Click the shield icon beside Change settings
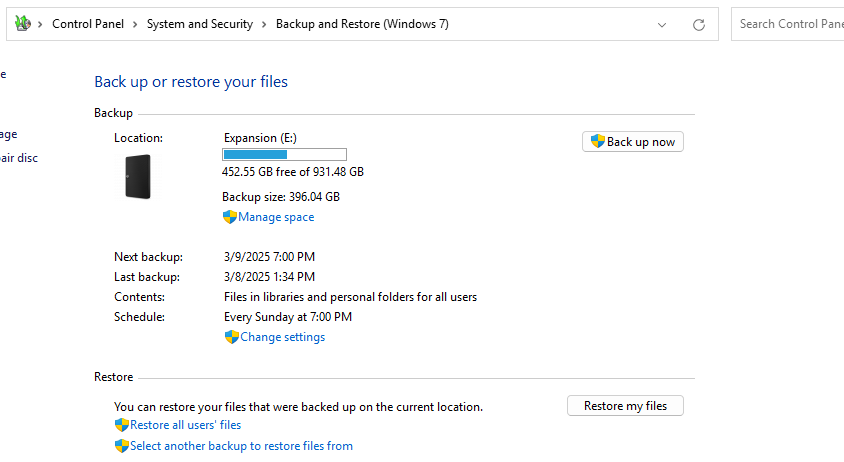The width and height of the screenshot is (844, 462). coord(231,337)
